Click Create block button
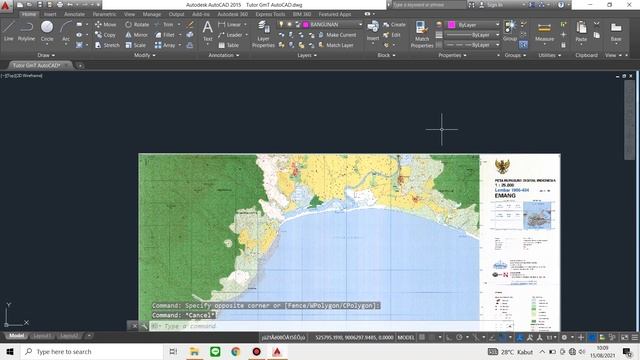Image resolution: width=640 pixels, height=360 pixels. tap(394, 24)
